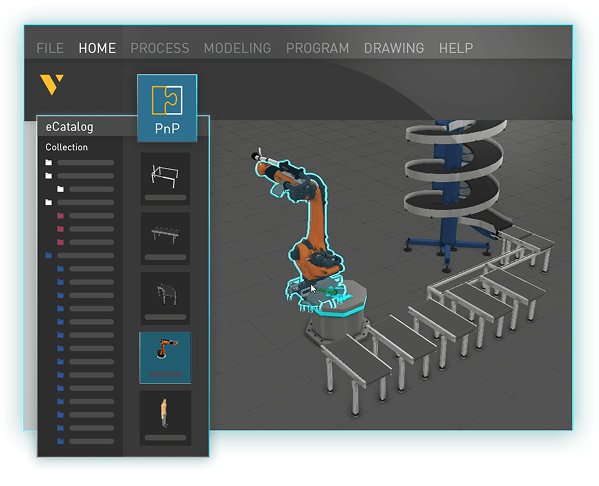This screenshot has width=599, height=486.
Task: Open the PROCESS tab
Action: pyautogui.click(x=160, y=48)
